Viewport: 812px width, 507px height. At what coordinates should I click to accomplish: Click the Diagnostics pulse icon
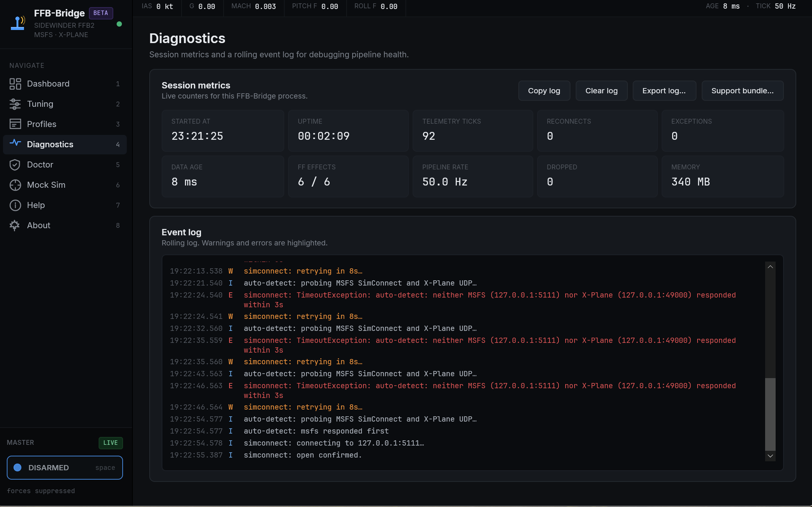click(15, 143)
